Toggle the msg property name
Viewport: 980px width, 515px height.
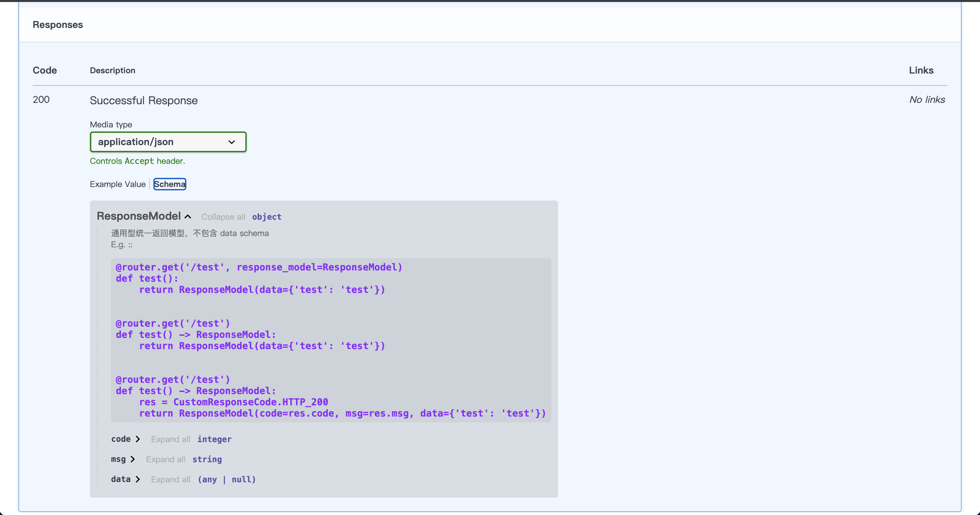(118, 459)
